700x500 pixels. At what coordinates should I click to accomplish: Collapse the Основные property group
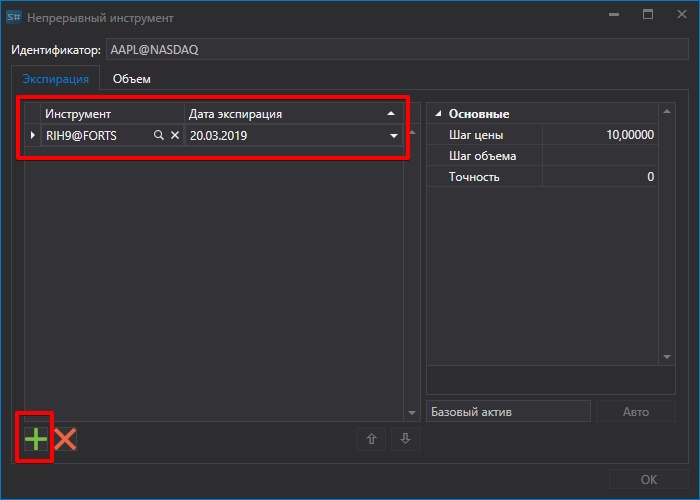pyautogui.click(x=438, y=114)
